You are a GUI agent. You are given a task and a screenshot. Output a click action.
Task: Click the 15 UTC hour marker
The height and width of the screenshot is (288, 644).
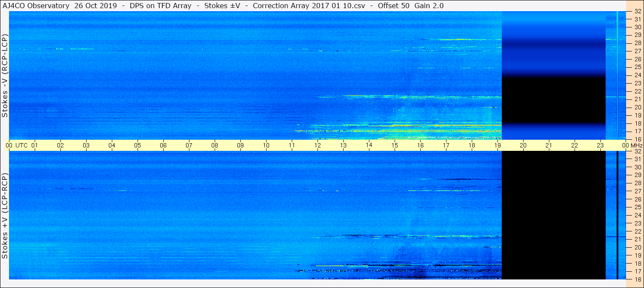(x=395, y=145)
